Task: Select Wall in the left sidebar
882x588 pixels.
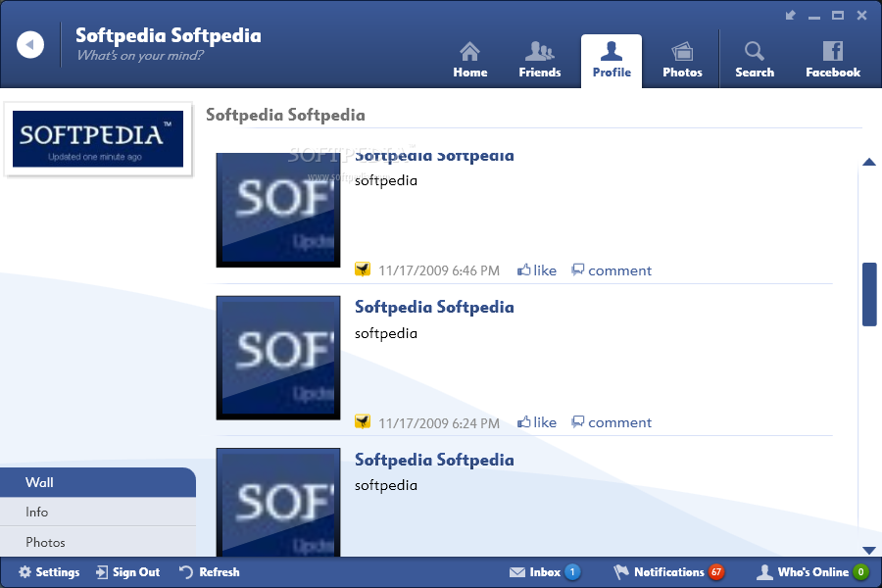Action: tap(98, 482)
